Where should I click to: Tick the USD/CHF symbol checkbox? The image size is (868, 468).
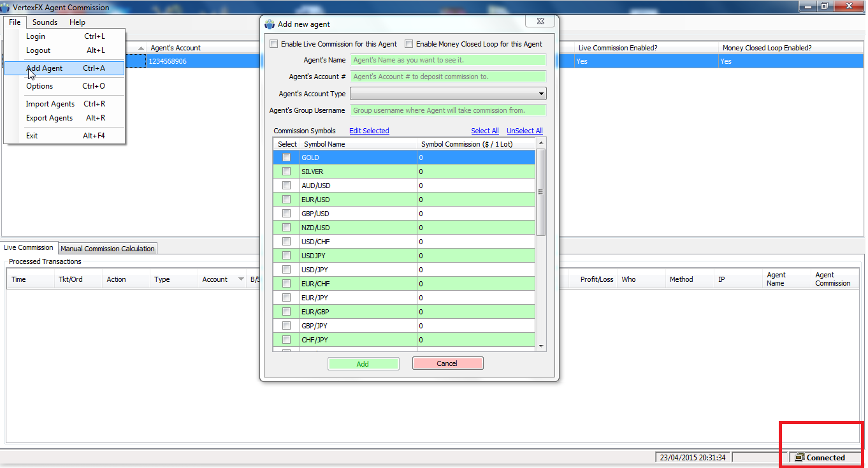(287, 242)
